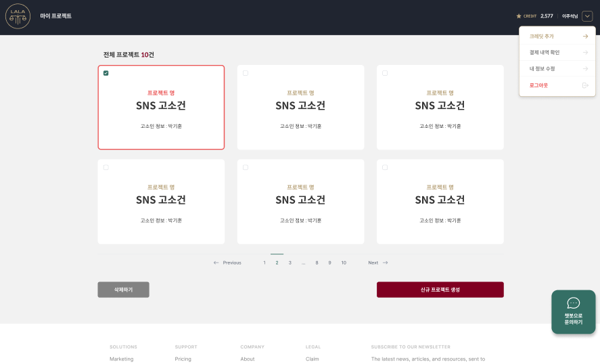The image size is (600, 364).
Task: Click the LALA logo icon
Action: [x=18, y=16]
